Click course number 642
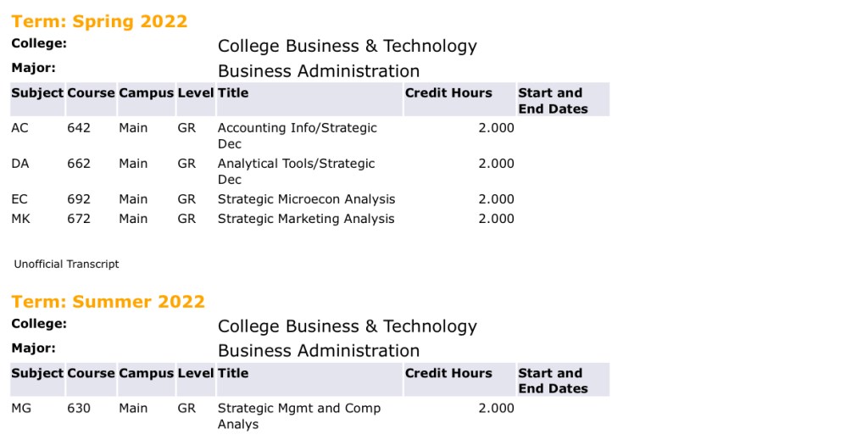 point(78,128)
